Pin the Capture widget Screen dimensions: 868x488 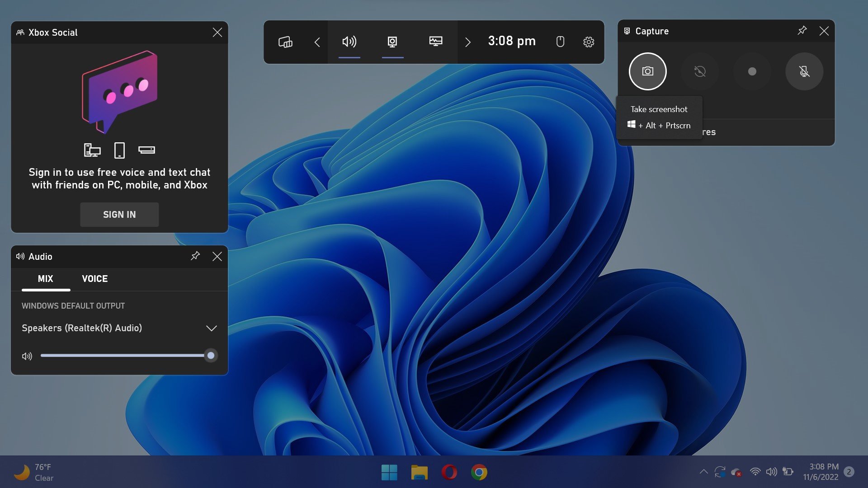802,31
